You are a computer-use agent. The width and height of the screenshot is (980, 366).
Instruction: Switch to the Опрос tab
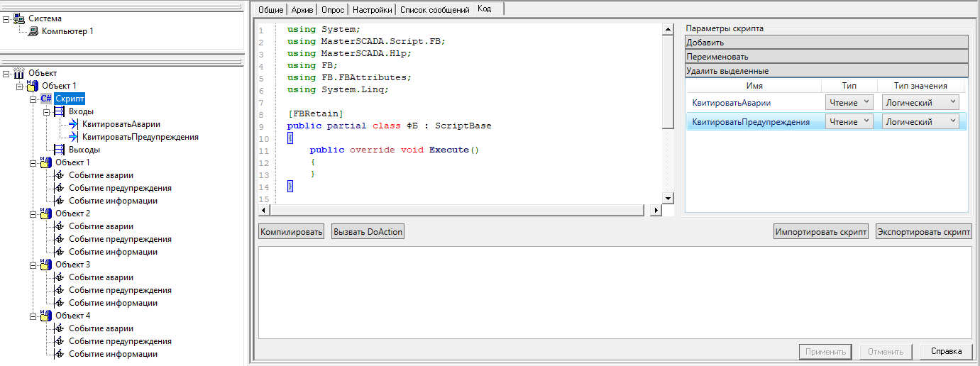333,10
